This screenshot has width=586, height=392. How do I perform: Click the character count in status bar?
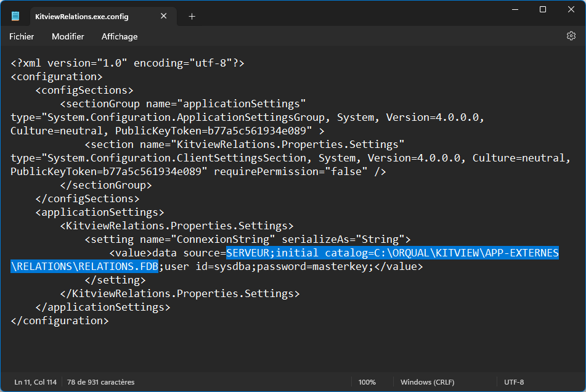[100, 382]
